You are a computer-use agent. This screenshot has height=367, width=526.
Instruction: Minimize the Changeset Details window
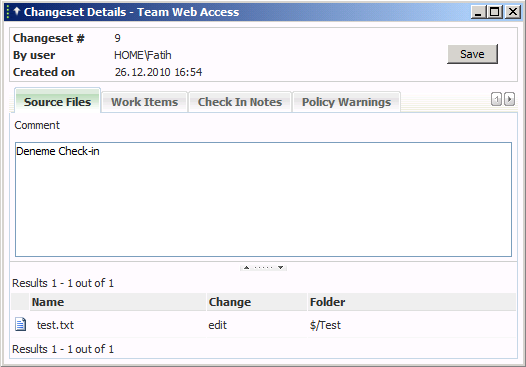click(478, 12)
